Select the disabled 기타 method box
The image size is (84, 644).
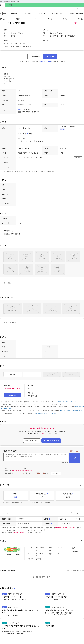point(71,374)
